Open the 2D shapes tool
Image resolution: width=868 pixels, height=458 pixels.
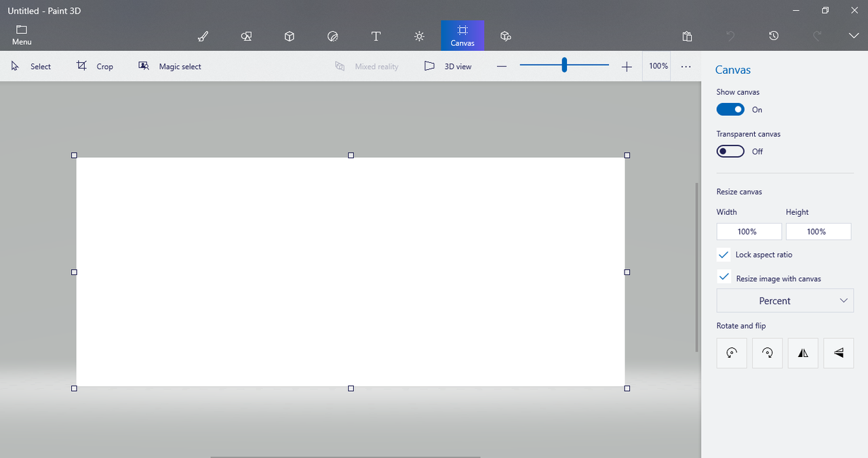click(246, 36)
